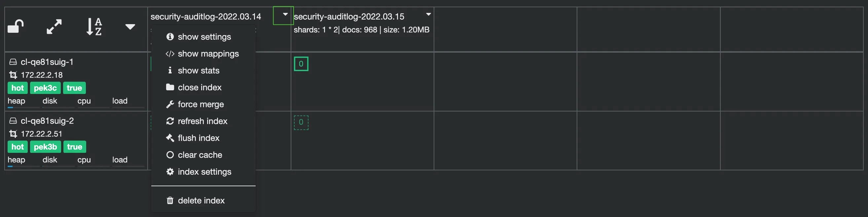Sort indices with the A-Z icon

94,26
